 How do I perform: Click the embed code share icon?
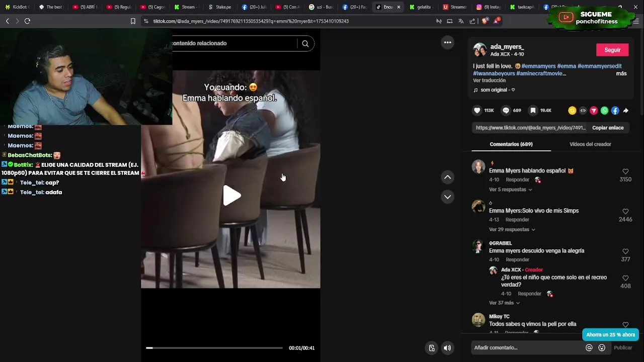tap(583, 111)
